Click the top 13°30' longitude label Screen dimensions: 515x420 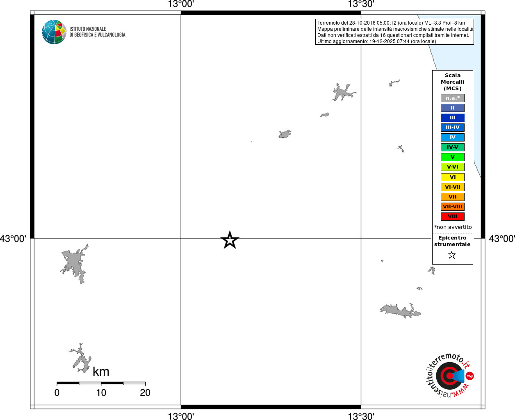[361, 4]
